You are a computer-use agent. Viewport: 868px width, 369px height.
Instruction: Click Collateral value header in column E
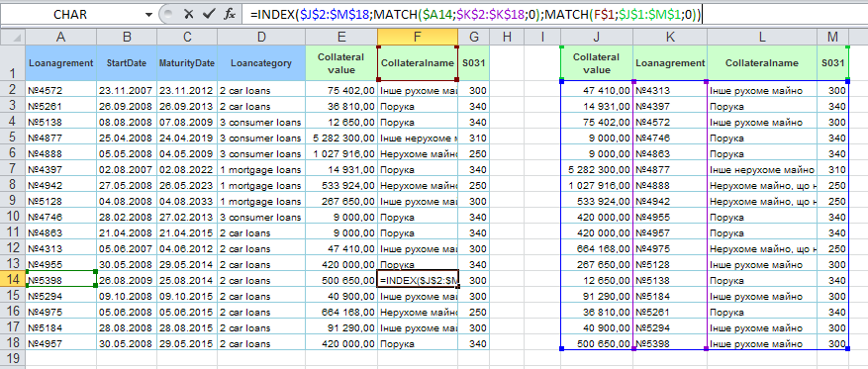coord(341,63)
